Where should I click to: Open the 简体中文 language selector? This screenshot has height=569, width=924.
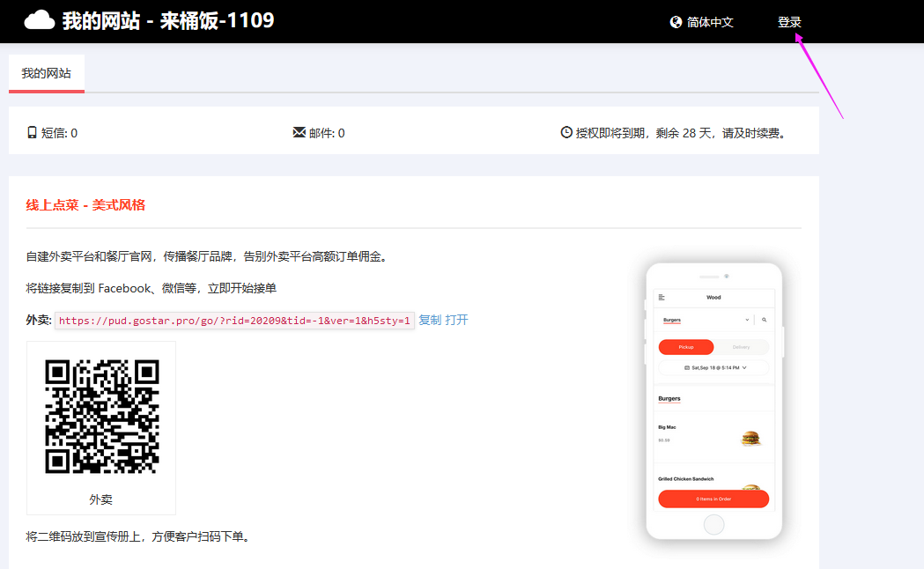click(702, 22)
